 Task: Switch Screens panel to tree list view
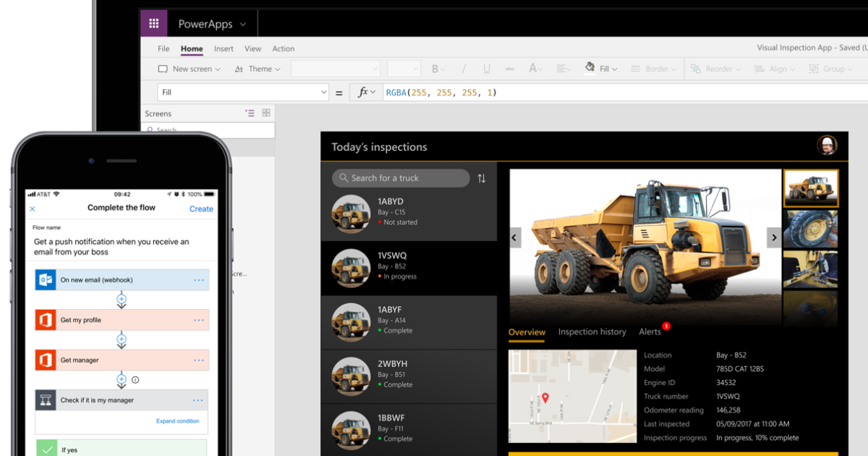click(250, 113)
